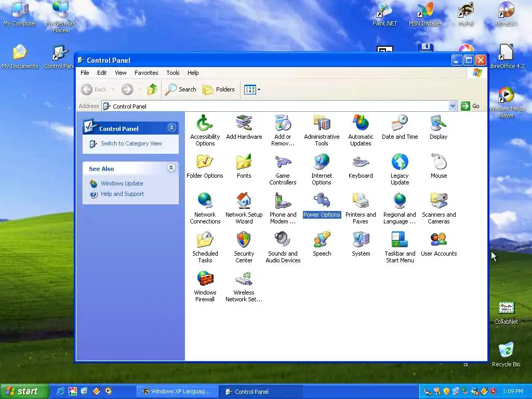Select the Control Panel taskbar button
This screenshot has width=532, height=399.
pyautogui.click(x=260, y=392)
